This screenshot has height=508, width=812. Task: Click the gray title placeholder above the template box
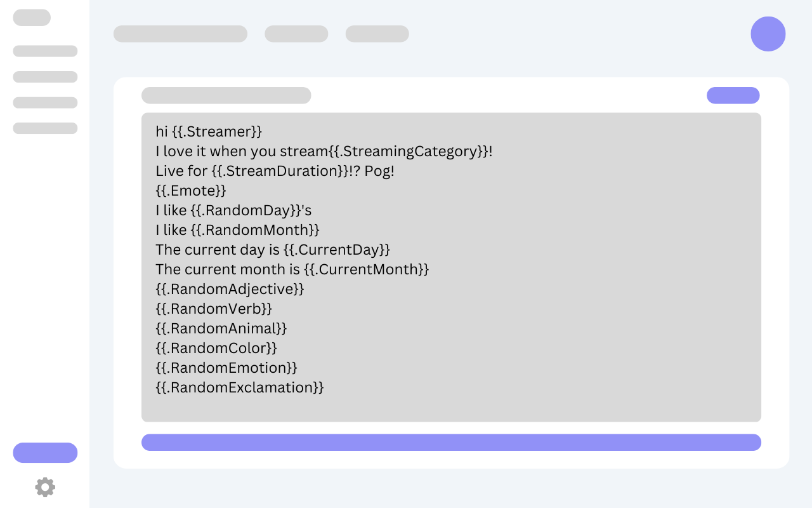tap(226, 95)
